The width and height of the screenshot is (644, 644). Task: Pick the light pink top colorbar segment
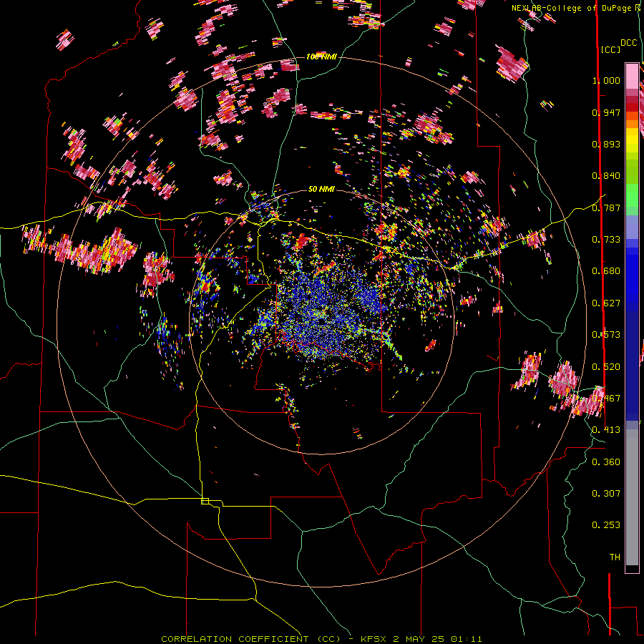(x=632, y=76)
